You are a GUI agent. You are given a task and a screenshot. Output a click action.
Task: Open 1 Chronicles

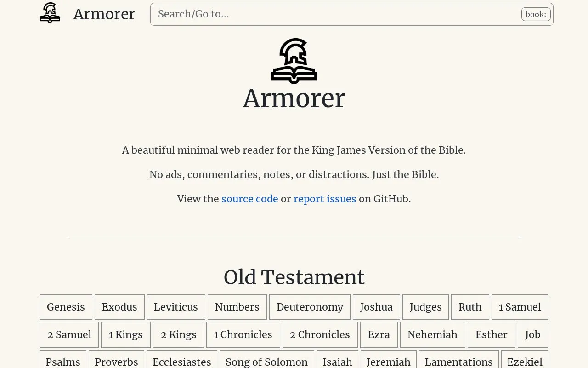tap(243, 334)
